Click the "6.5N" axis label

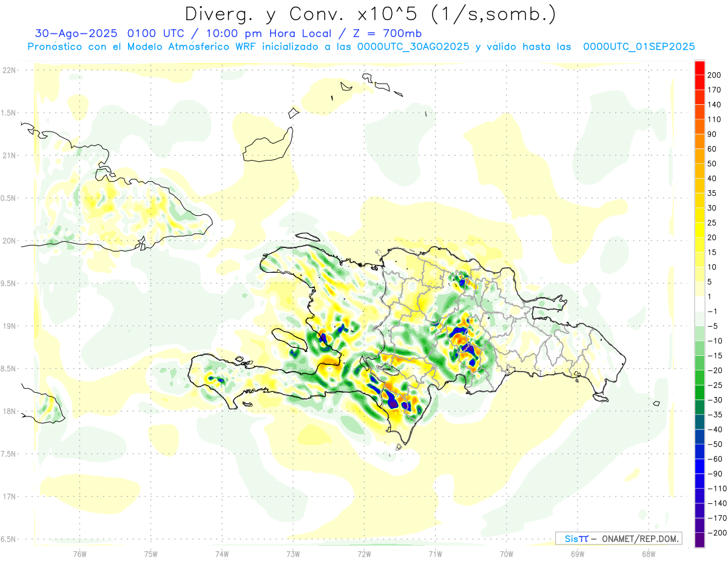click(9, 539)
